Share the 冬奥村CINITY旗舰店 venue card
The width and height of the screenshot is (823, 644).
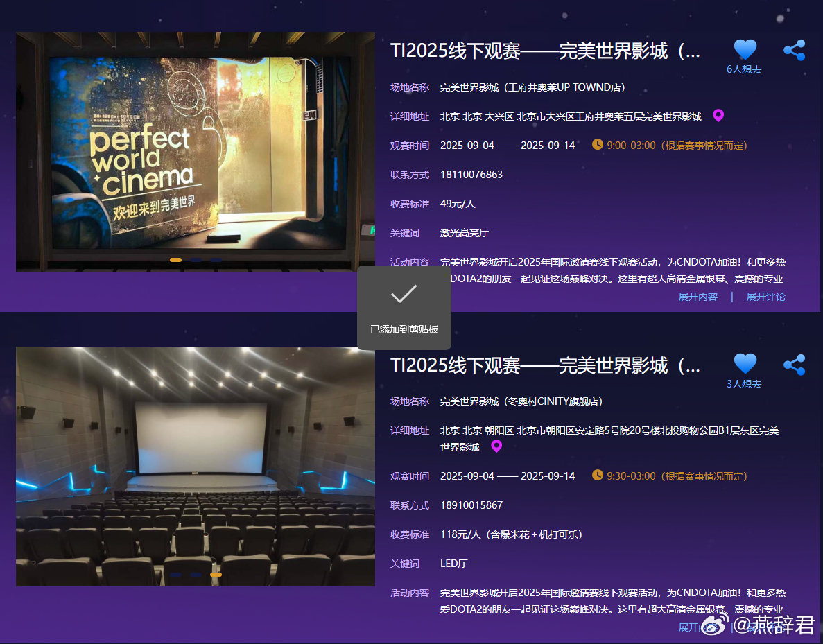(794, 365)
